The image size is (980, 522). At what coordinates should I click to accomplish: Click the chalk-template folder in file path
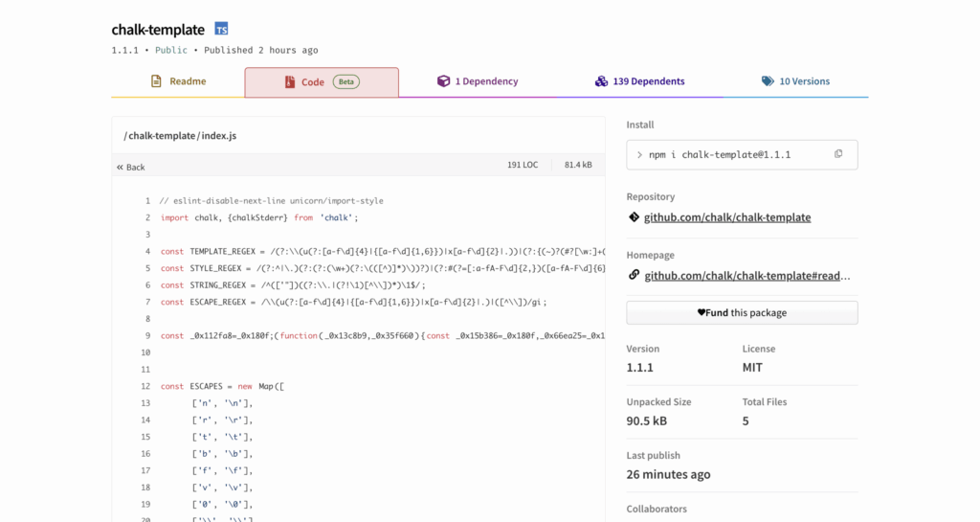coord(162,136)
